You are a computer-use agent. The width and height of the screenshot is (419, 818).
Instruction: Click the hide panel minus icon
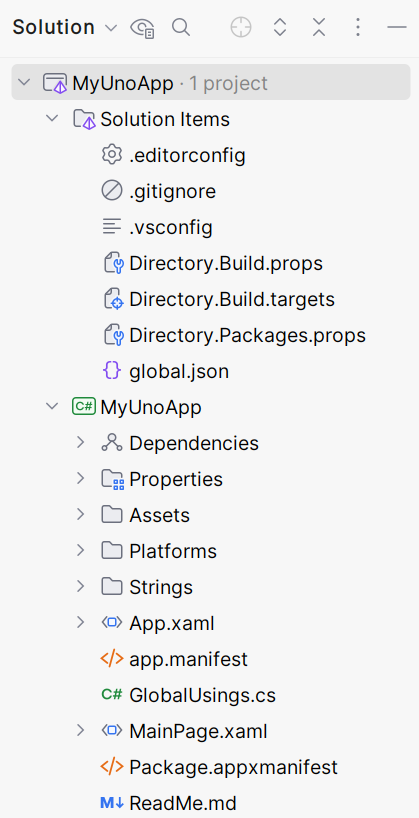pos(397,27)
